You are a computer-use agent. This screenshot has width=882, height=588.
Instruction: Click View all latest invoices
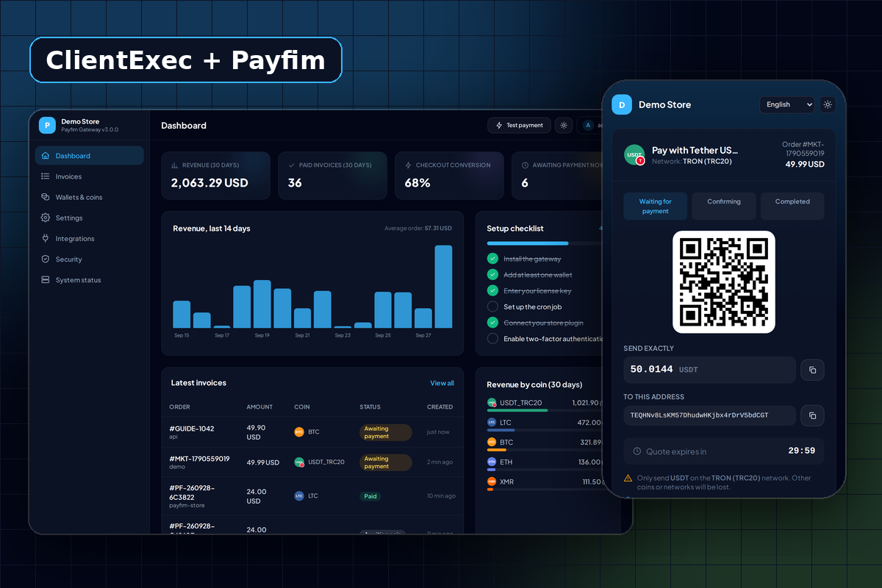tap(442, 383)
